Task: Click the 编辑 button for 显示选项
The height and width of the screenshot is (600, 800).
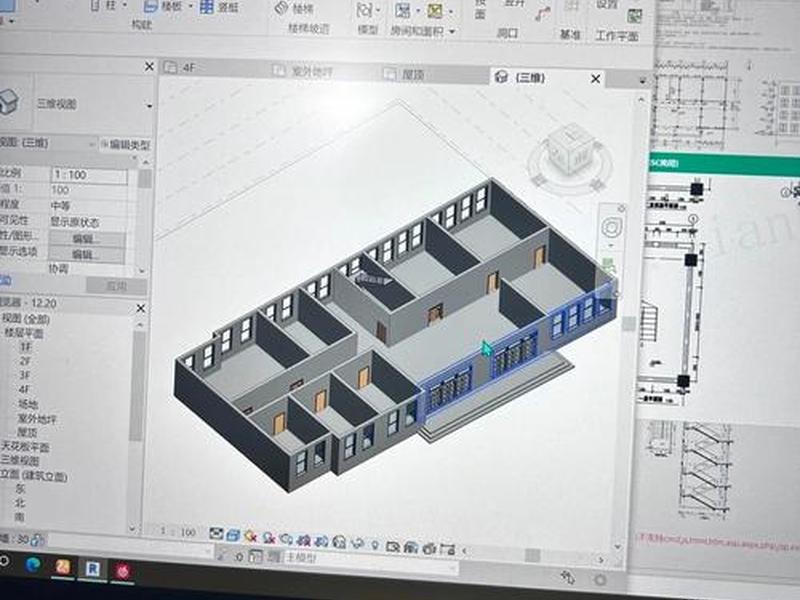Action: tap(86, 254)
